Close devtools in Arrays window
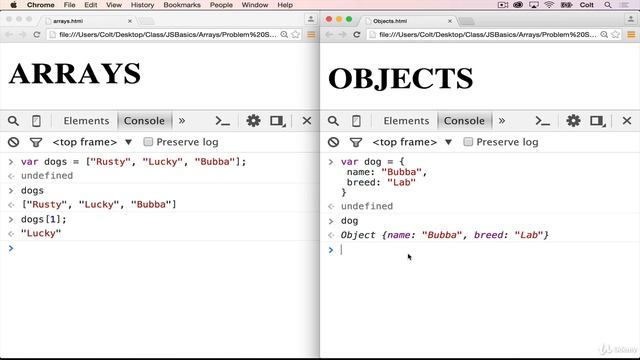The width and height of the screenshot is (640, 360). point(307,121)
